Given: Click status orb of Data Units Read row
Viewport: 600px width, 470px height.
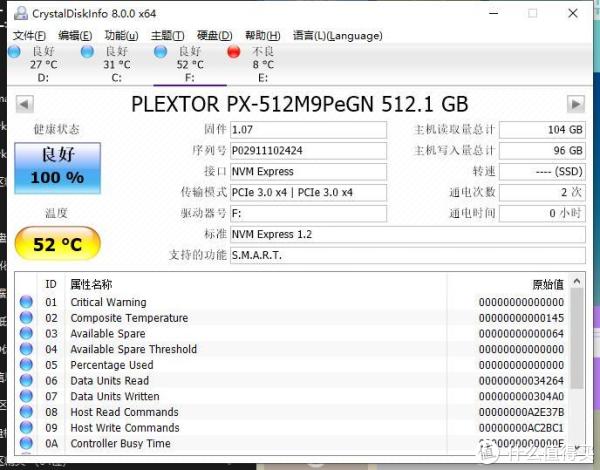Looking at the screenshot, I should pos(26,380).
